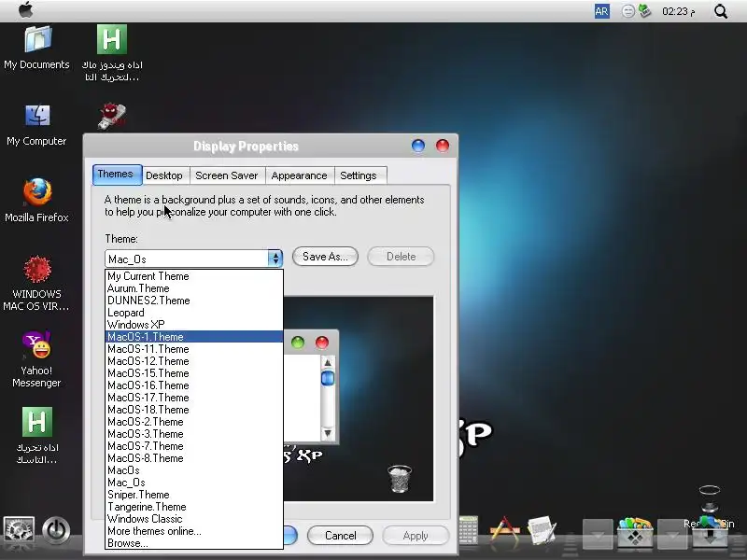Click the Theme dropdown arrow button
The image size is (747, 560).
click(275, 259)
